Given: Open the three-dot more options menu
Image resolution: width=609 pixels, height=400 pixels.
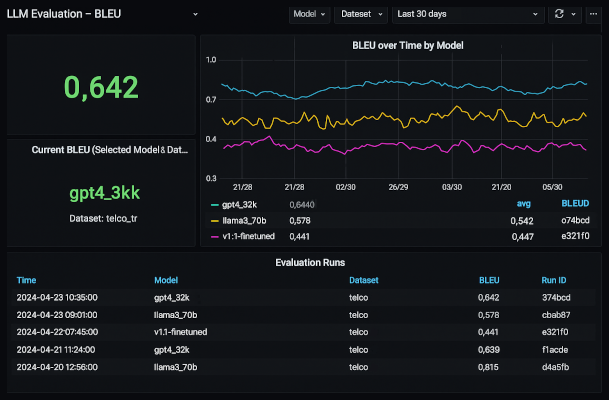Looking at the screenshot, I should [x=591, y=15].
